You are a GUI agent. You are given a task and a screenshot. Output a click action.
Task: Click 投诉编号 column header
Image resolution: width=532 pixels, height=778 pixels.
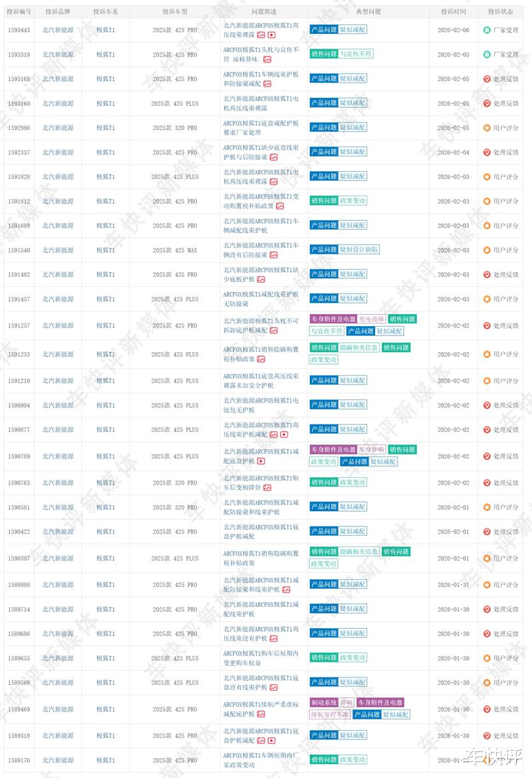tap(19, 11)
